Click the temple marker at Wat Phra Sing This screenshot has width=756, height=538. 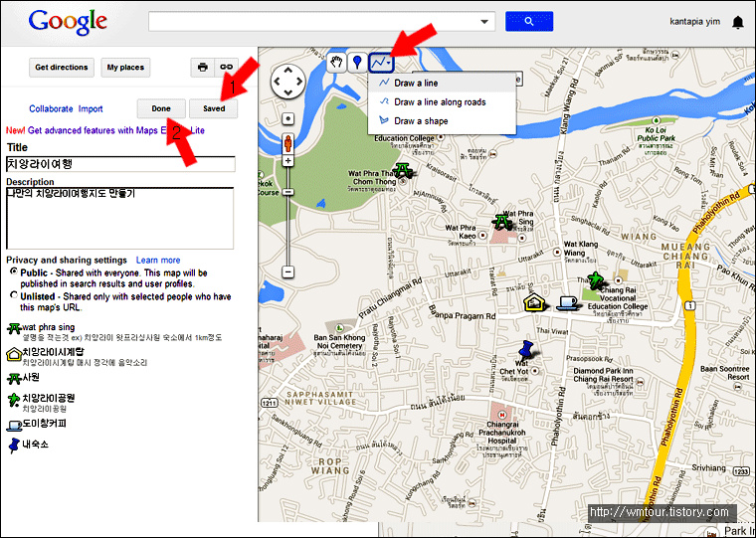click(x=502, y=222)
